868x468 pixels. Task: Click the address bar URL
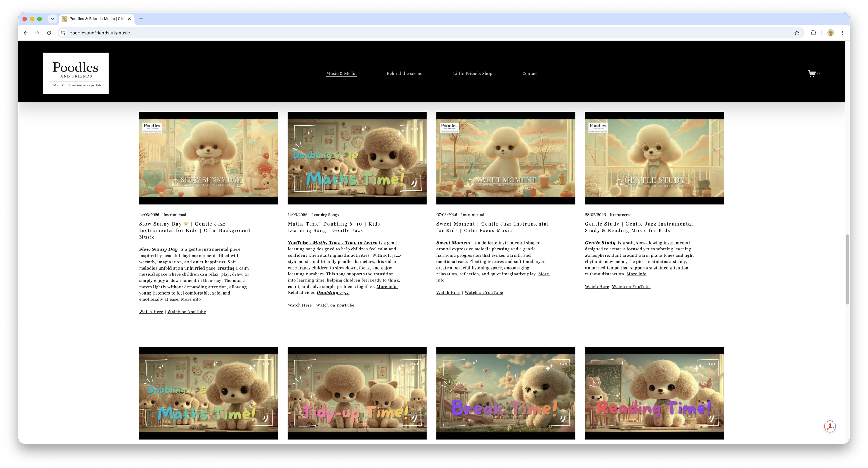(100, 33)
